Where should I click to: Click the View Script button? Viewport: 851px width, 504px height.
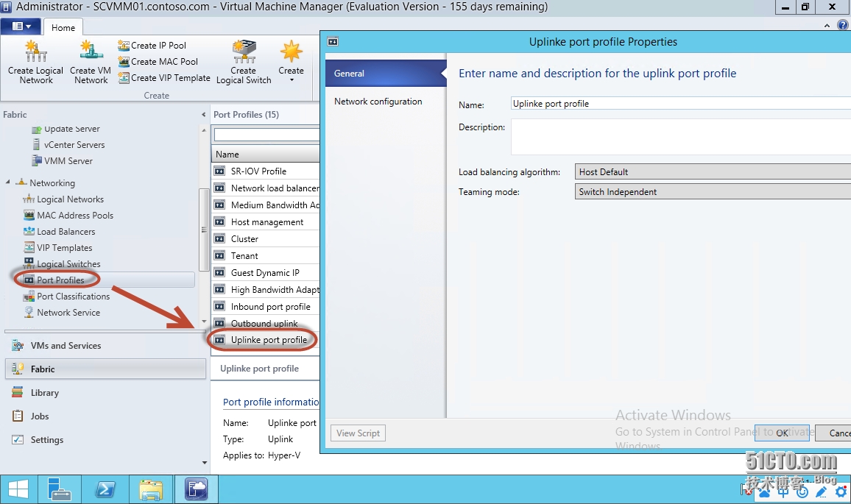click(358, 433)
